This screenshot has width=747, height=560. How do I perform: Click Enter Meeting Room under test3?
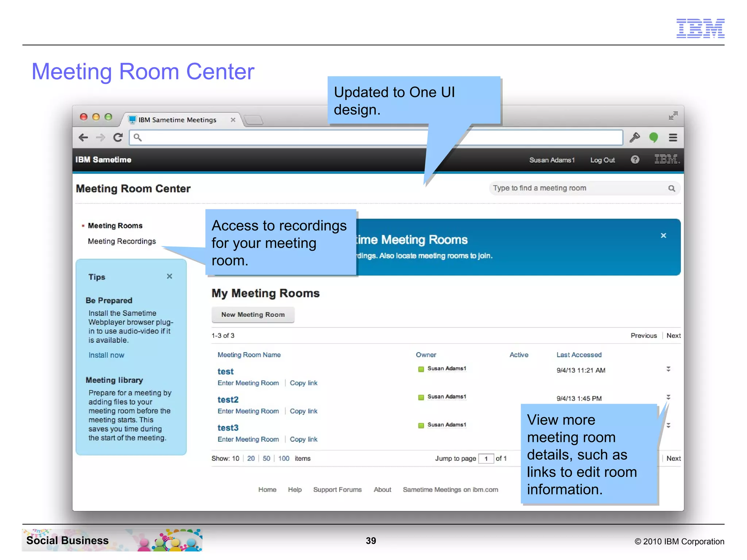click(248, 439)
